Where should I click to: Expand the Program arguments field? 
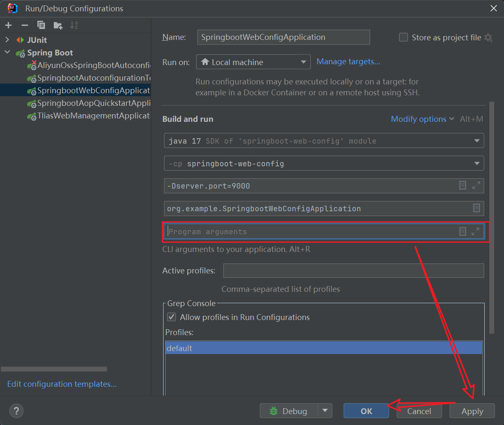[x=475, y=231]
